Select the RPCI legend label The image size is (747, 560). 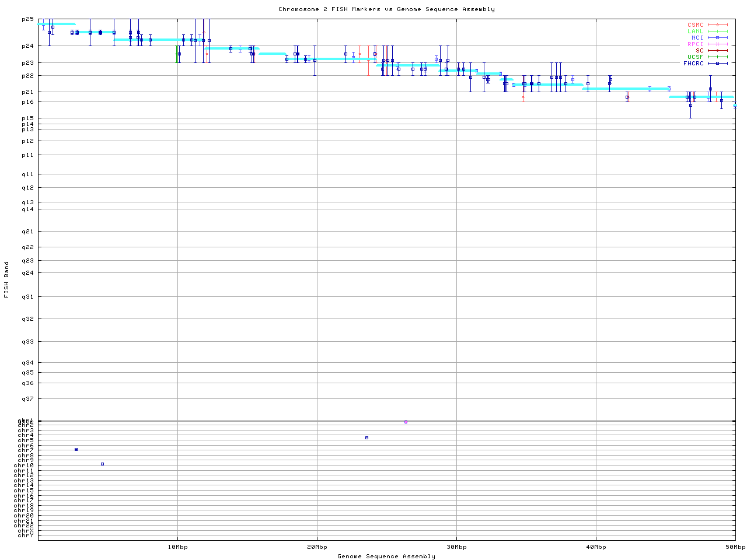coord(695,44)
